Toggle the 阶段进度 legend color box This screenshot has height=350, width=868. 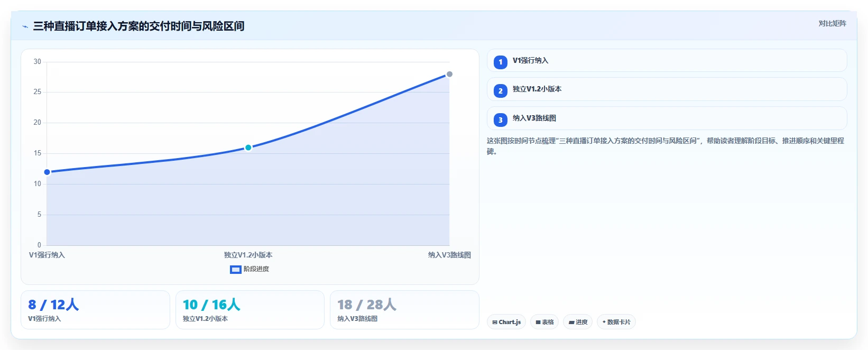(x=236, y=270)
